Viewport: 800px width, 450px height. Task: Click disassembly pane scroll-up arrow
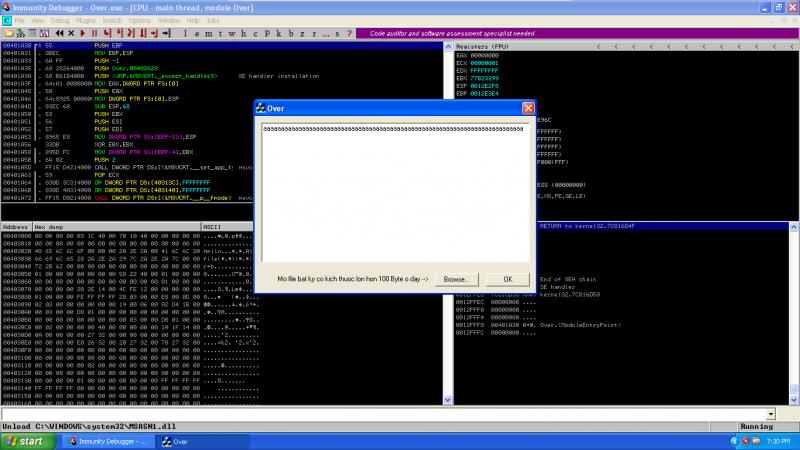pyautogui.click(x=448, y=47)
